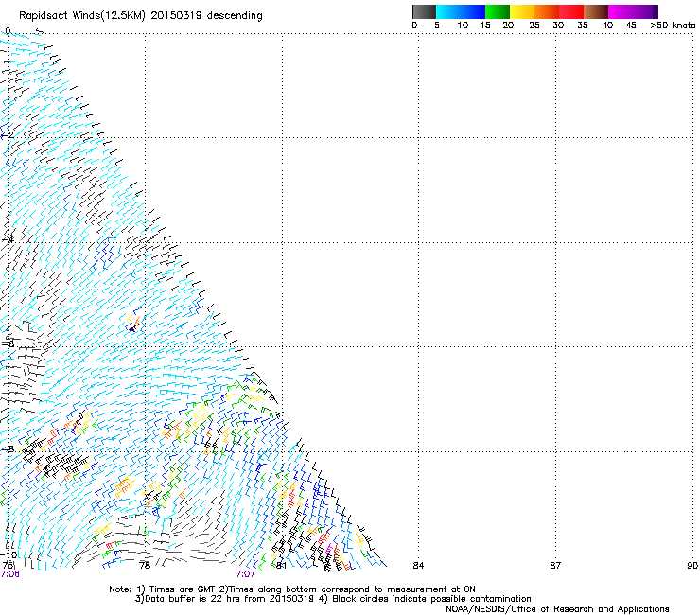Image resolution: width=700 pixels, height=615 pixels.
Task: Click the gray 0–5 knots legend swatch
Action: [424, 11]
